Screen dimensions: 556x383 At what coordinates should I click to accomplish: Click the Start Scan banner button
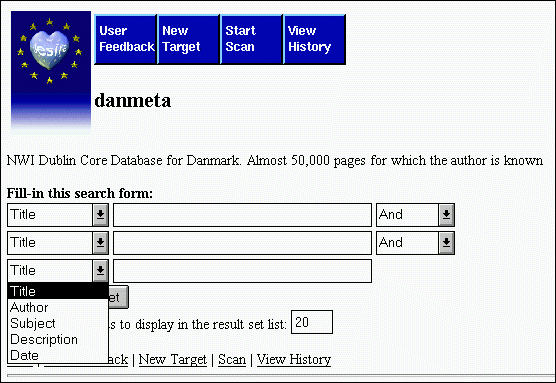pyautogui.click(x=251, y=39)
